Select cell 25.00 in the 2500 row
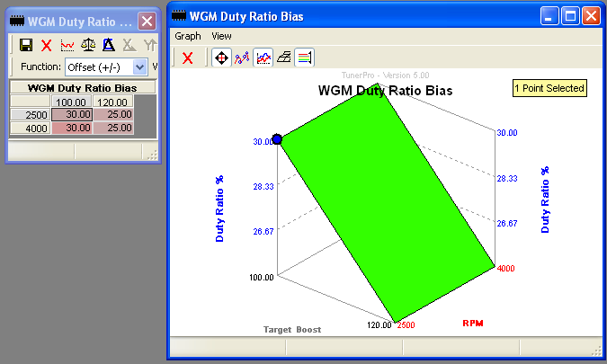607x364 pixels. 112,115
